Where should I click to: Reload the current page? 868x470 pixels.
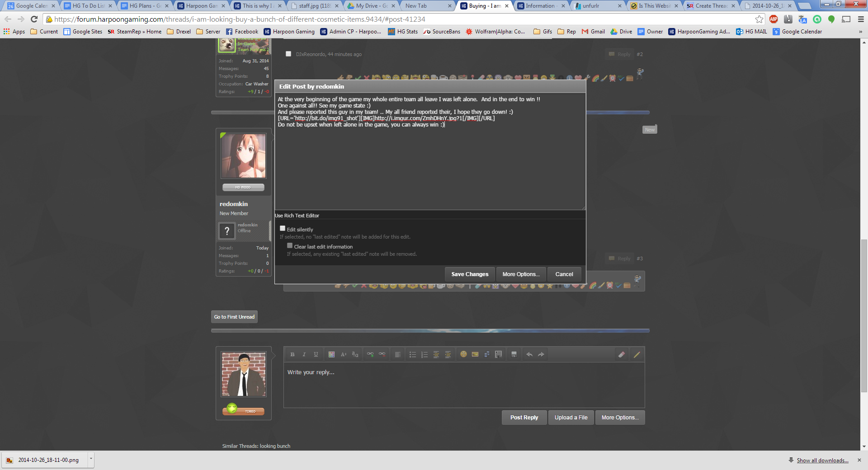click(34, 19)
